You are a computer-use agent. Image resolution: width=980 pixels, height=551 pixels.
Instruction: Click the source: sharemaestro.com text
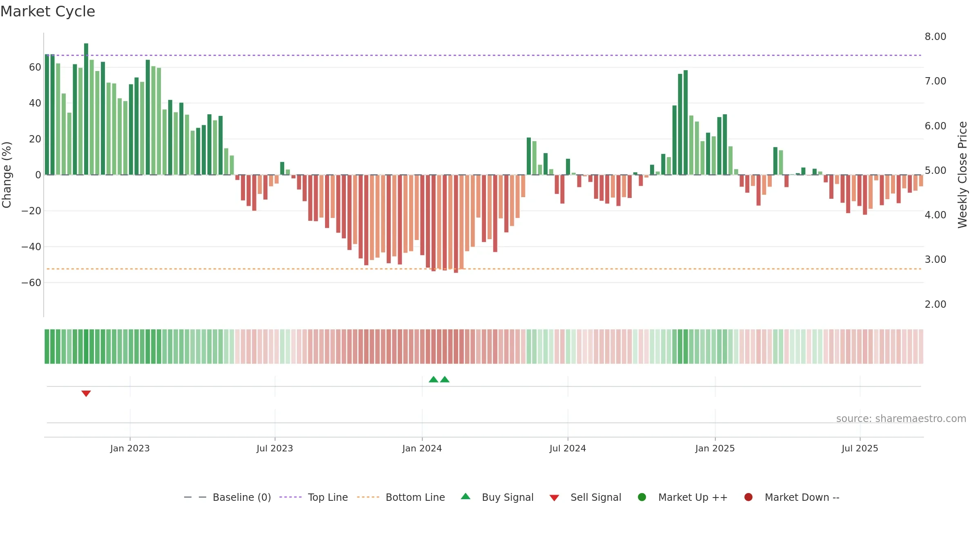coord(901,418)
